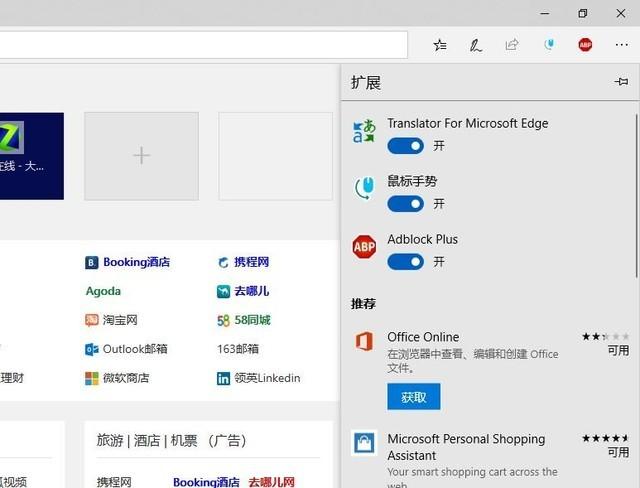Click the Adblock Plus extension name
This screenshot has width=640, height=488.
tap(422, 239)
